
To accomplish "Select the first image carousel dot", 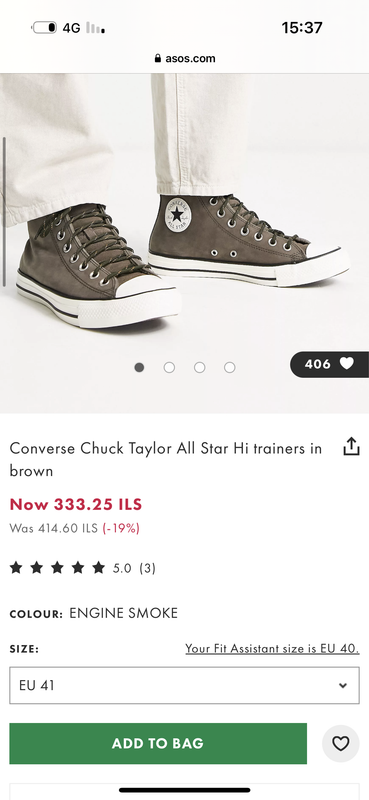I will pos(139,367).
